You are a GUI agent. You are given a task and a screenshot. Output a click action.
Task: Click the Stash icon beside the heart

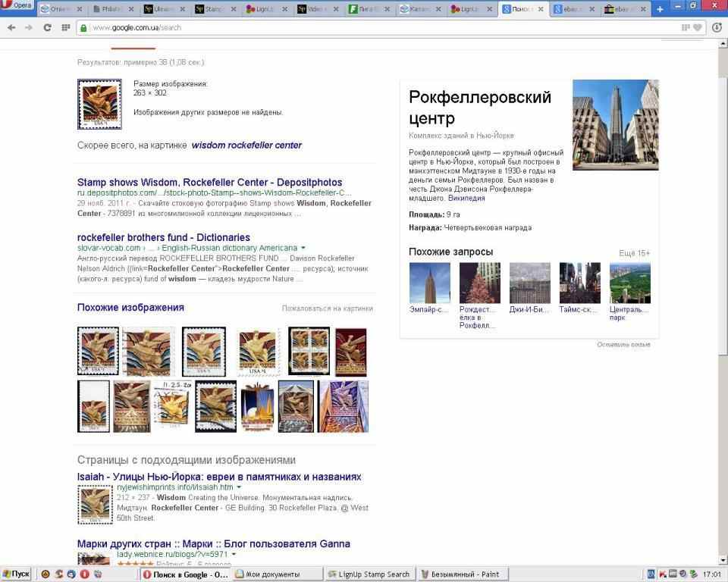click(686, 28)
